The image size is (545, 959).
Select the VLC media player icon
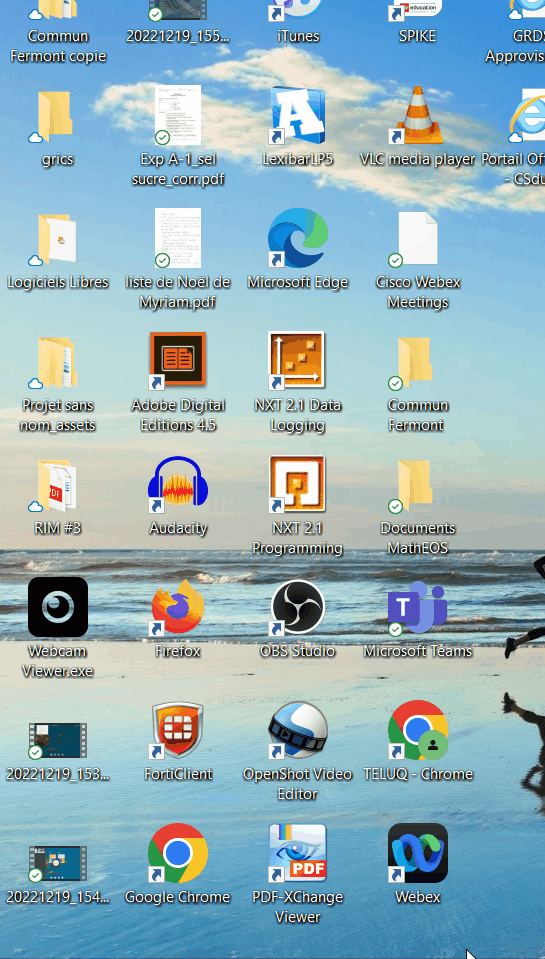[417, 117]
